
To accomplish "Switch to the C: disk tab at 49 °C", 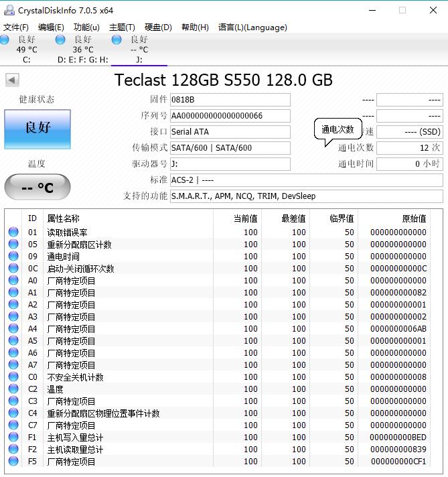I will [27, 50].
